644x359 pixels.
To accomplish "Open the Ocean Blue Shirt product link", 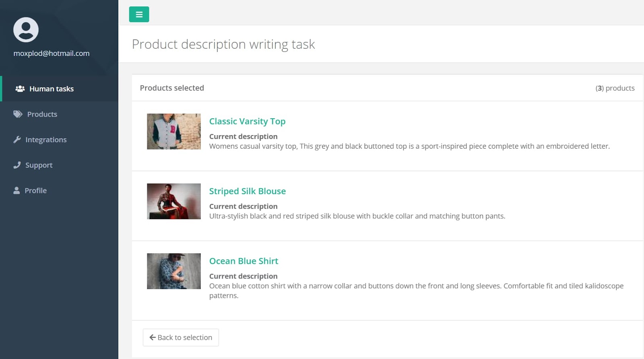I will tap(244, 261).
